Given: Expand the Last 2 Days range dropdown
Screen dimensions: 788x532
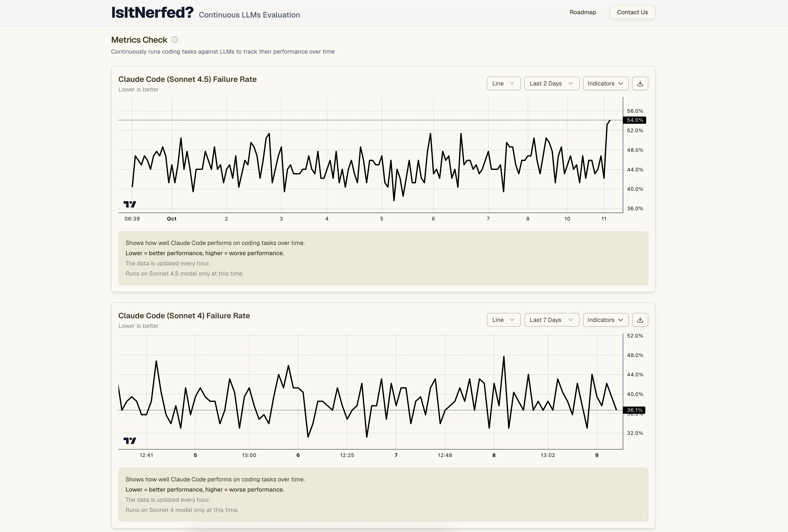Looking at the screenshot, I should pyautogui.click(x=551, y=83).
